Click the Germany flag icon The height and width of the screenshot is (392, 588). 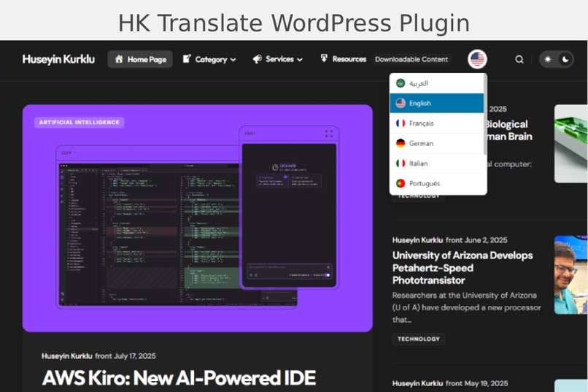pos(401,143)
